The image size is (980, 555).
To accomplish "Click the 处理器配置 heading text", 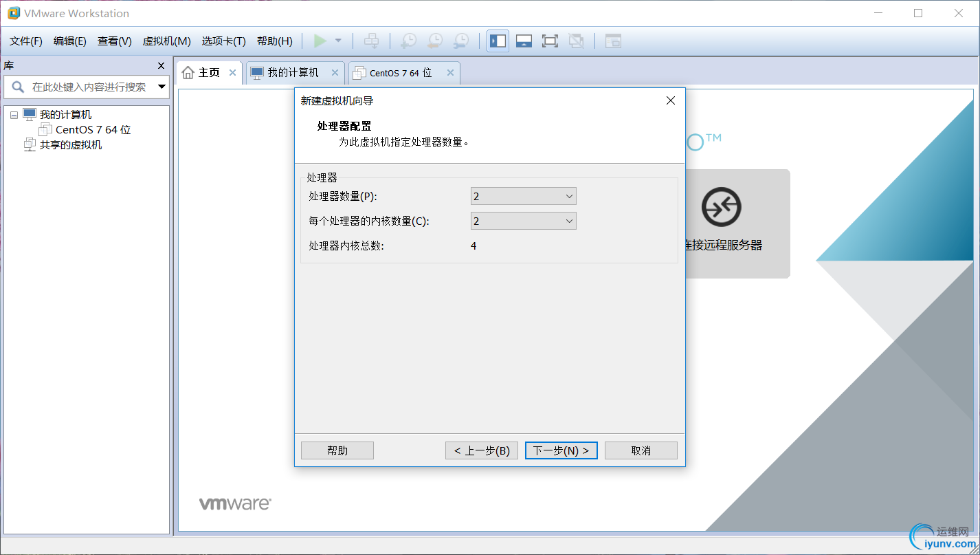I will pyautogui.click(x=344, y=127).
